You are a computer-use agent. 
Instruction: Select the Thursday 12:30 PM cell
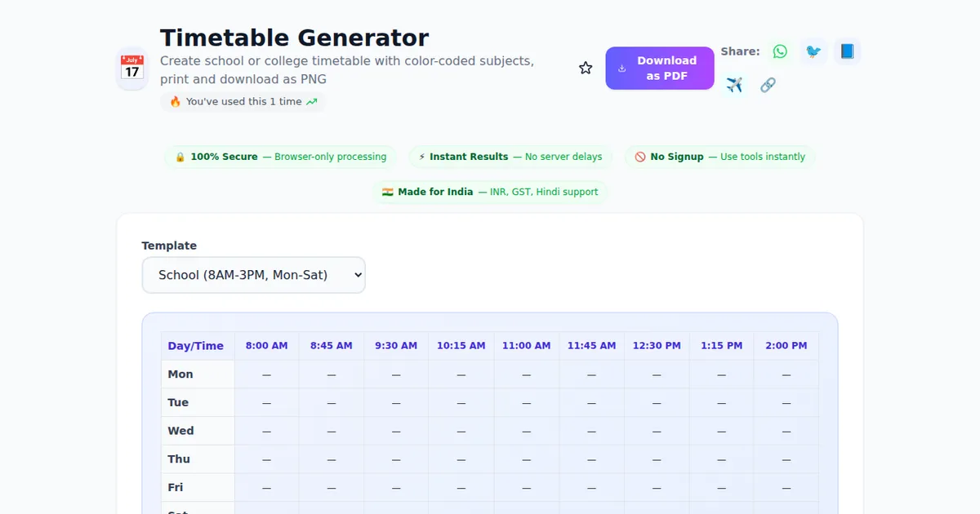point(657,459)
